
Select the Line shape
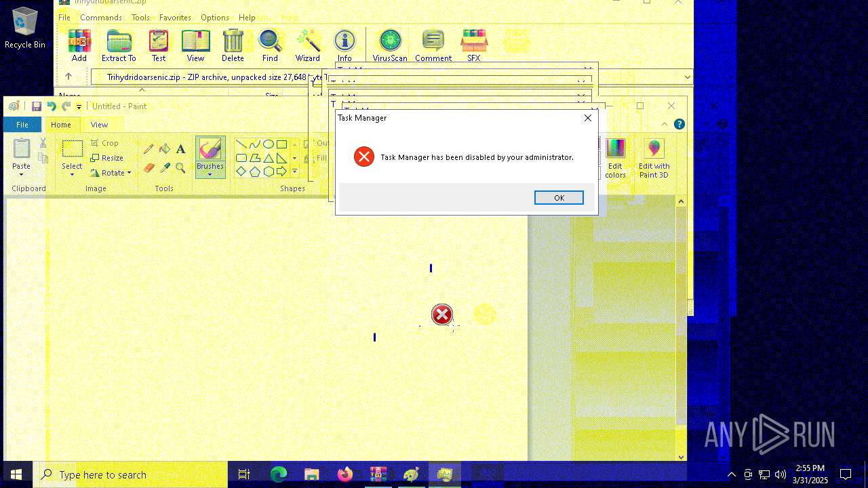pyautogui.click(x=241, y=144)
